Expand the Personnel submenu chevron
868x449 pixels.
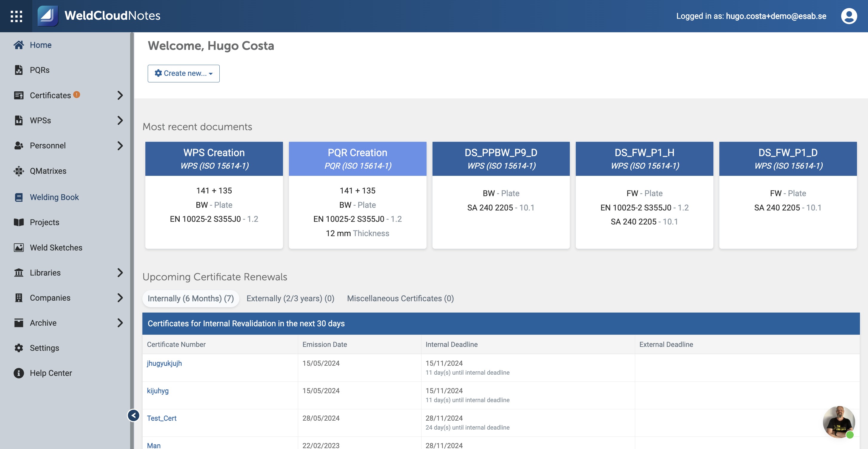(120, 146)
